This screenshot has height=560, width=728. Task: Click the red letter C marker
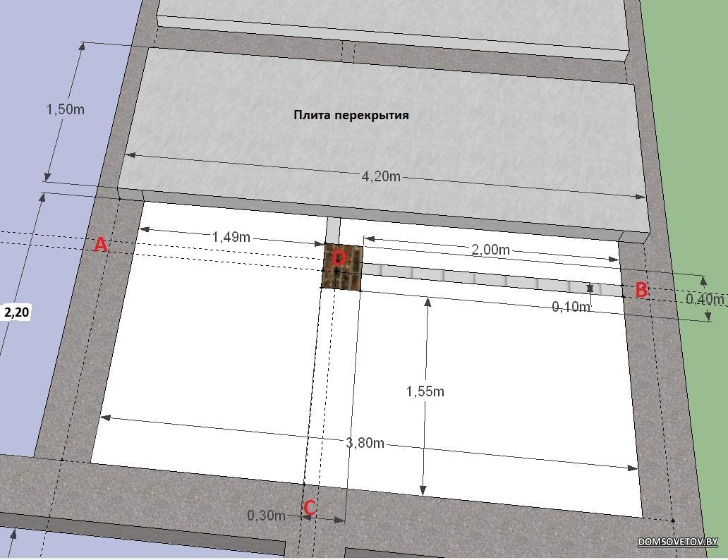coord(309,507)
